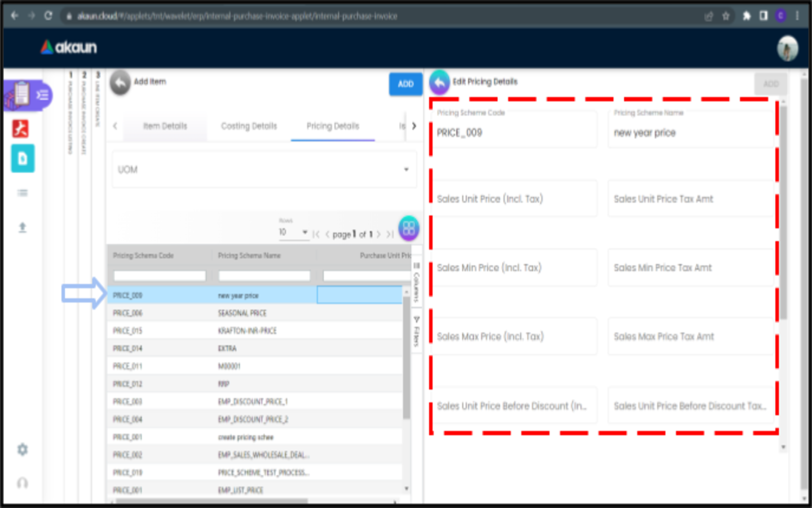The height and width of the screenshot is (508, 812).
Task: Open the teal document sidebar icon
Action: pyautogui.click(x=23, y=159)
